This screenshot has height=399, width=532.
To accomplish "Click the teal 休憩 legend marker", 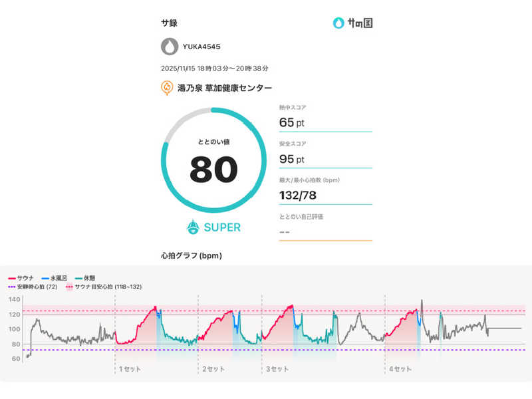I will coord(79,277).
